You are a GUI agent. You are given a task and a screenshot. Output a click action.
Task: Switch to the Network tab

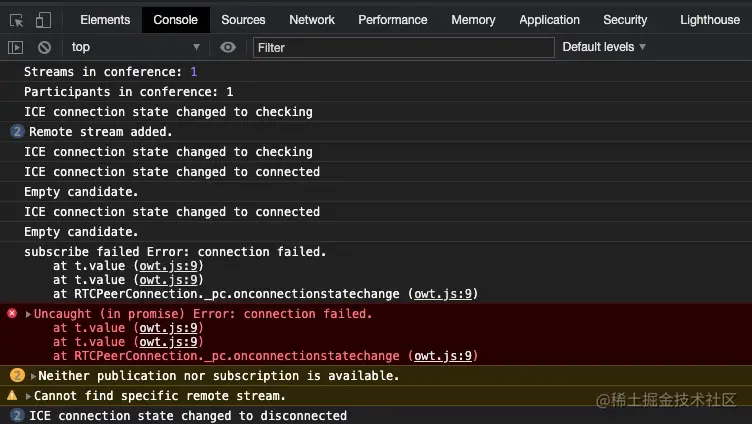[312, 20]
